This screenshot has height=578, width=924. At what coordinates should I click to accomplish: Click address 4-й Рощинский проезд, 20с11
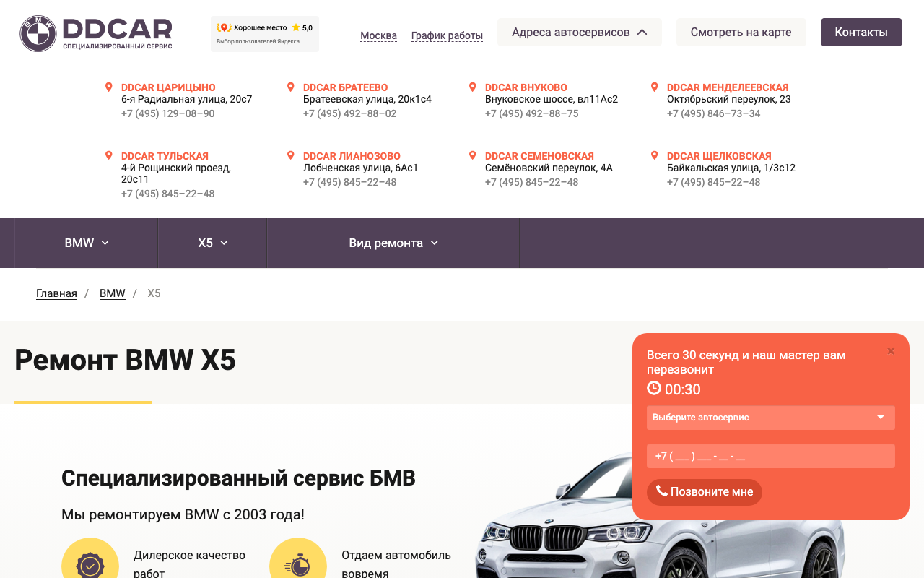[x=176, y=173]
